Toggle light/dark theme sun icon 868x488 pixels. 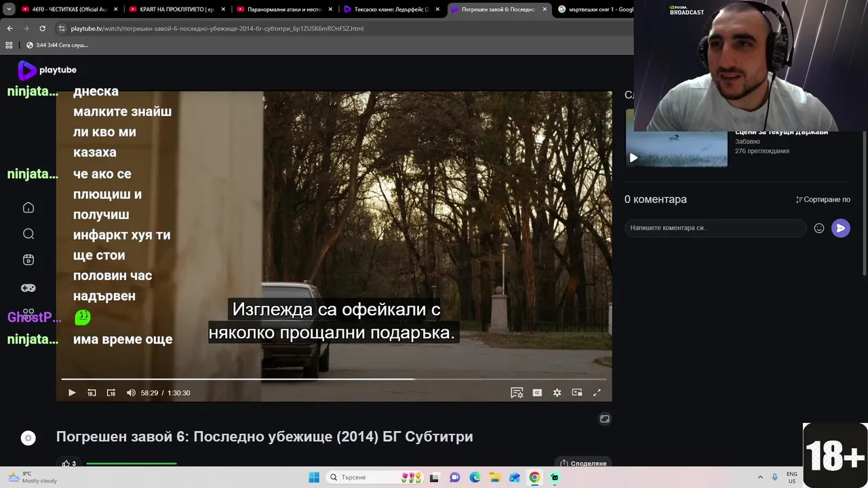pos(28,438)
